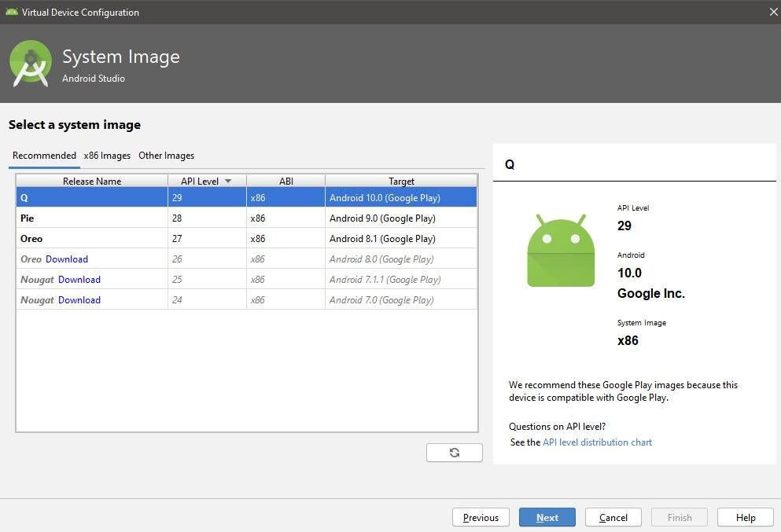The image size is (781, 532).
Task: Download the Nougat API 24 system image
Action: coord(79,299)
